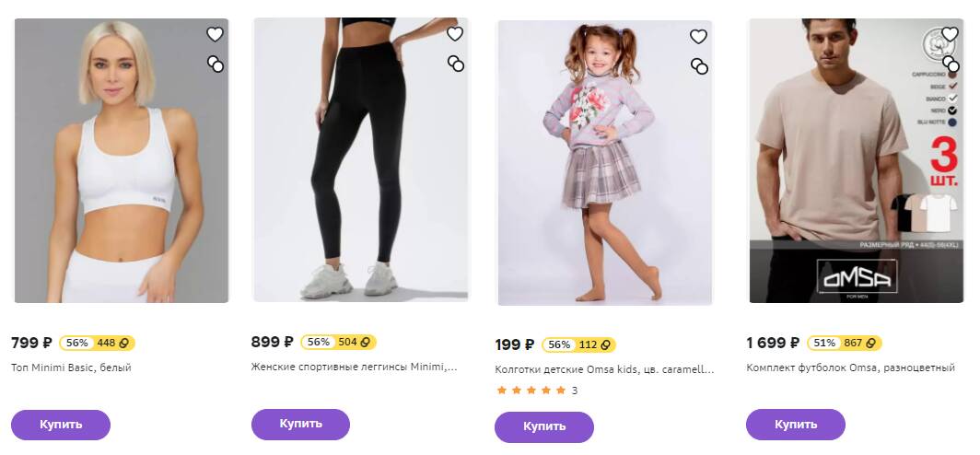Click the 51% discount badge
This screenshot has width=980, height=455.
click(x=824, y=343)
